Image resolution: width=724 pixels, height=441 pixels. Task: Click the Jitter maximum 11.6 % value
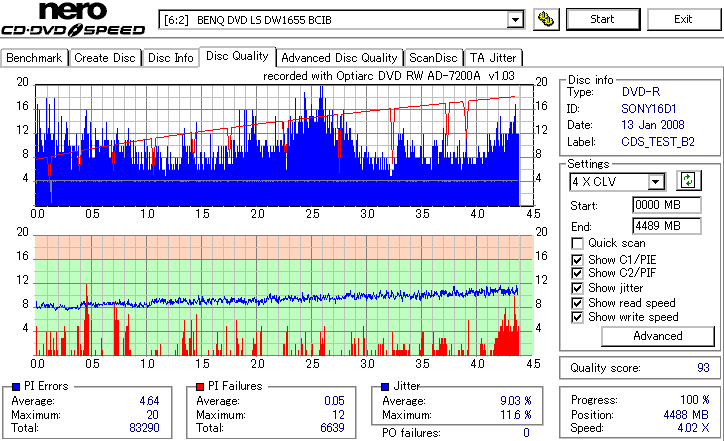[516, 415]
